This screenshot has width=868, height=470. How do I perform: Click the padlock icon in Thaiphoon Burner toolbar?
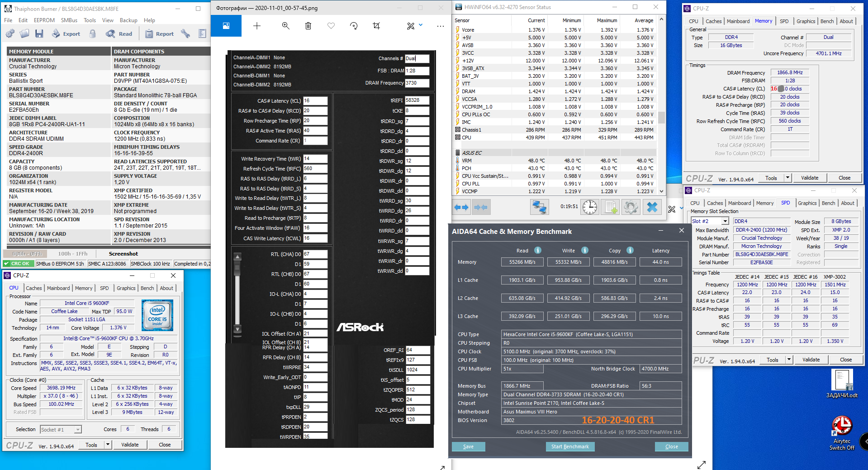93,33
